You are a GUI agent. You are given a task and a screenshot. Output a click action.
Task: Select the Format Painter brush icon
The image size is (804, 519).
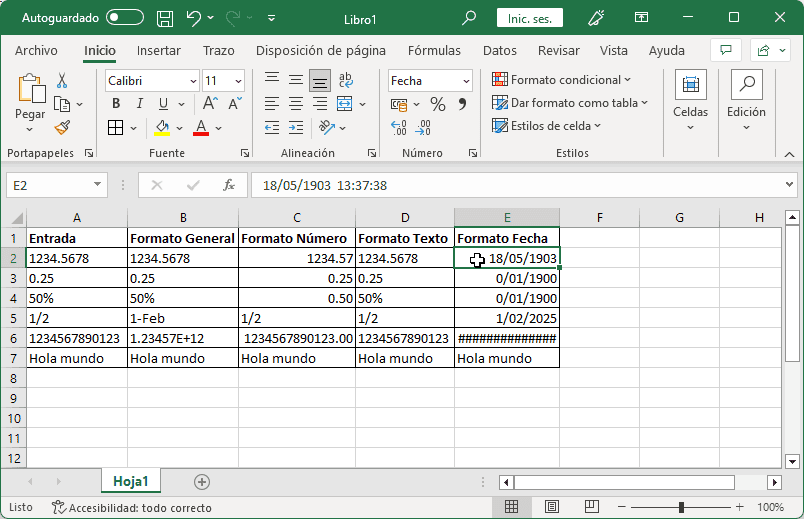[62, 127]
